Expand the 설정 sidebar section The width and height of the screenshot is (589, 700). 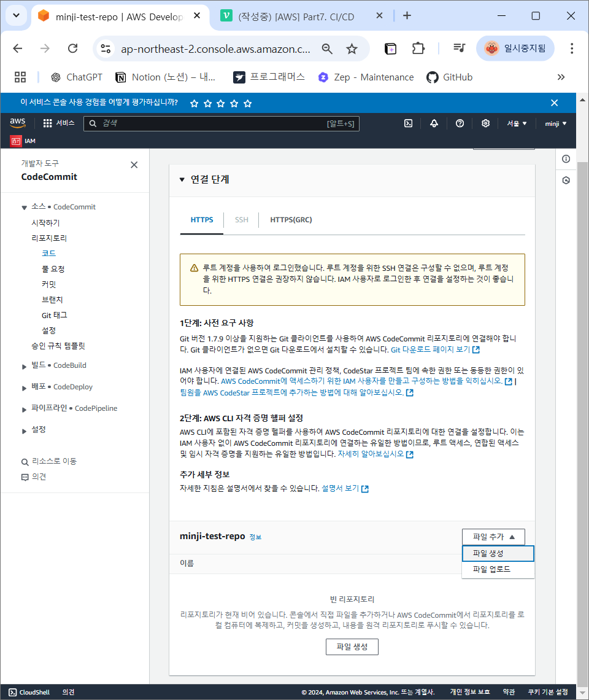[x=24, y=431]
